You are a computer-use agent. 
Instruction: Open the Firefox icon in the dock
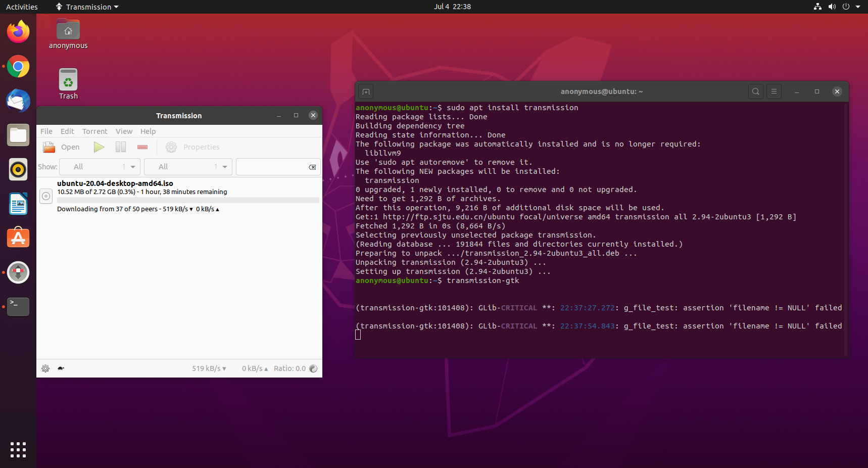(18, 31)
